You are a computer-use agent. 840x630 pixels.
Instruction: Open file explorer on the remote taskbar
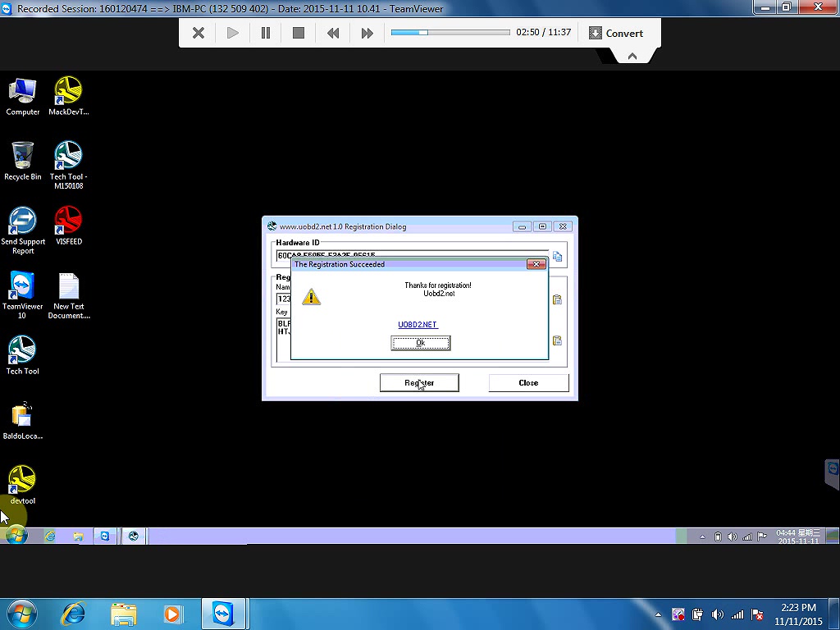78,536
